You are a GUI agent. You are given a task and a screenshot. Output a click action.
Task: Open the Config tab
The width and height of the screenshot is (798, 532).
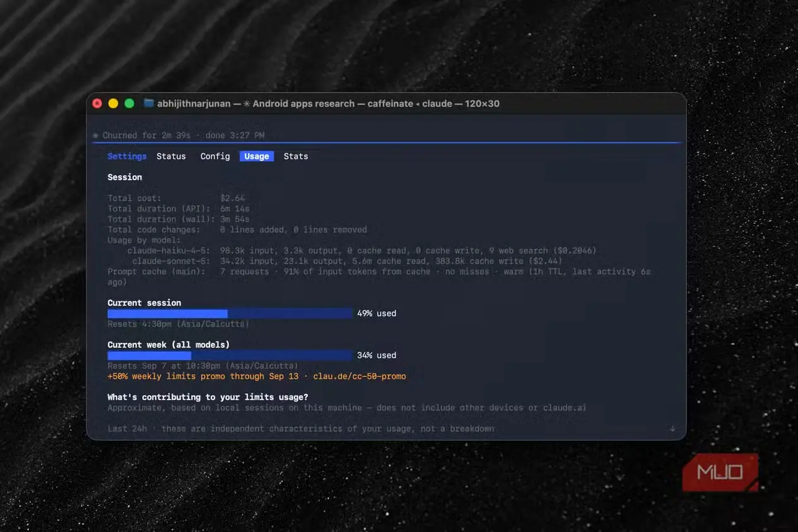point(215,156)
